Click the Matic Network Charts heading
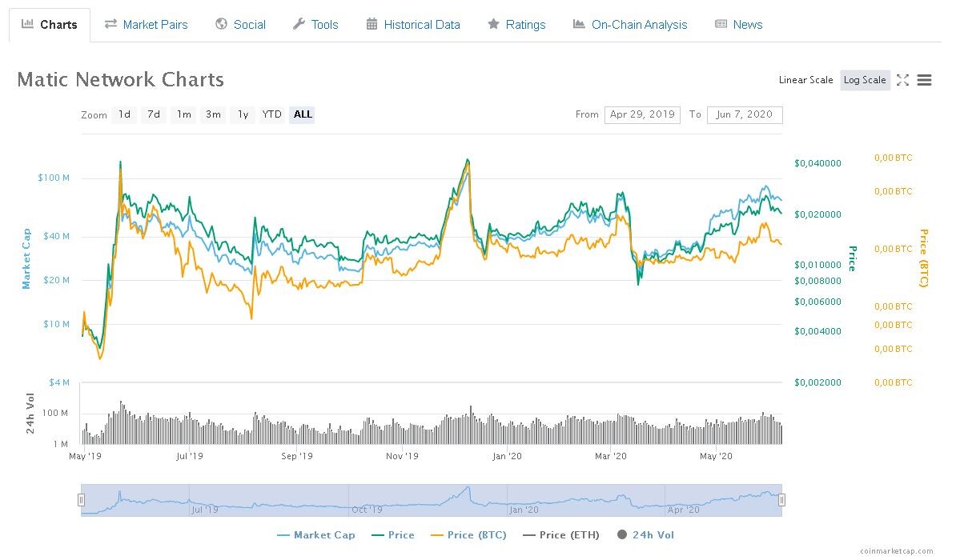Image resolution: width=956 pixels, height=560 pixels. coord(121,80)
